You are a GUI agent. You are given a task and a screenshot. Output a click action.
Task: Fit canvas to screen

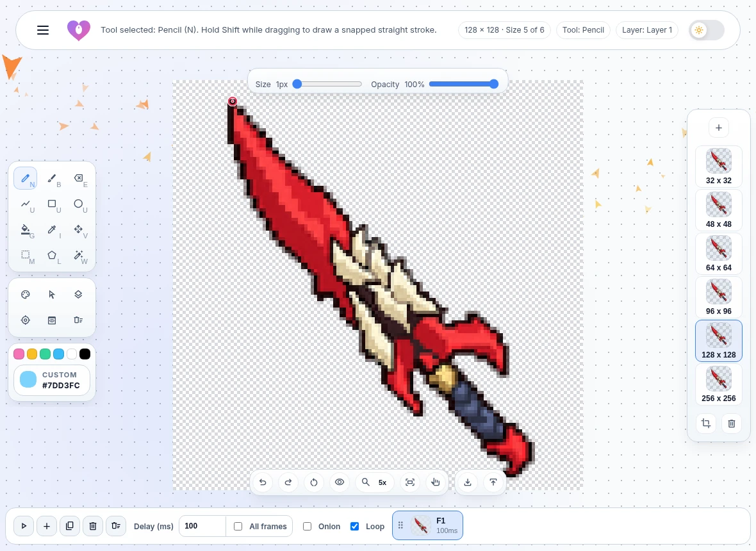click(410, 482)
